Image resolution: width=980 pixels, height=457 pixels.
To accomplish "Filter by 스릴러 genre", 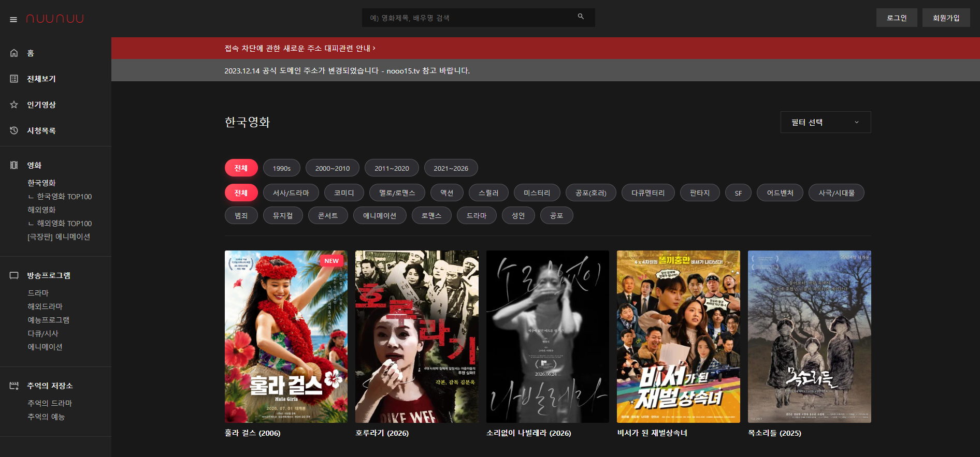I will (488, 193).
